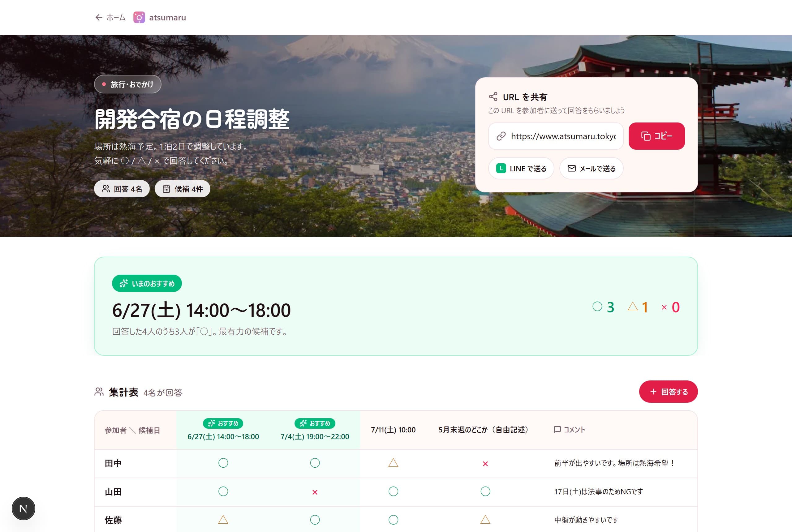Click 山田's red cross for 7/4
The width and height of the screenshot is (792, 532).
click(315, 492)
